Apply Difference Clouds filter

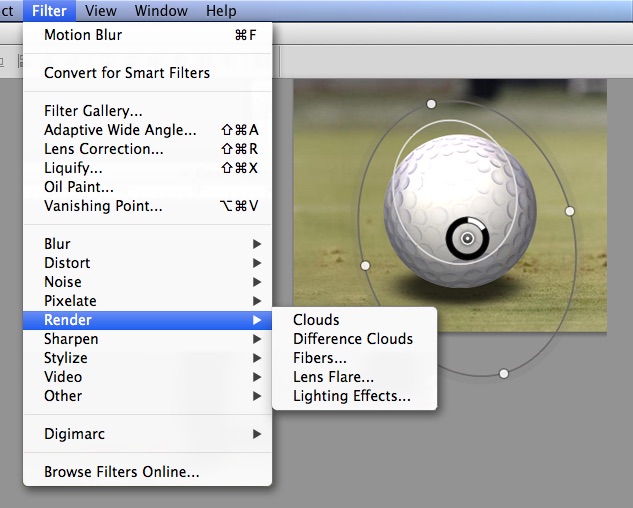(x=352, y=339)
